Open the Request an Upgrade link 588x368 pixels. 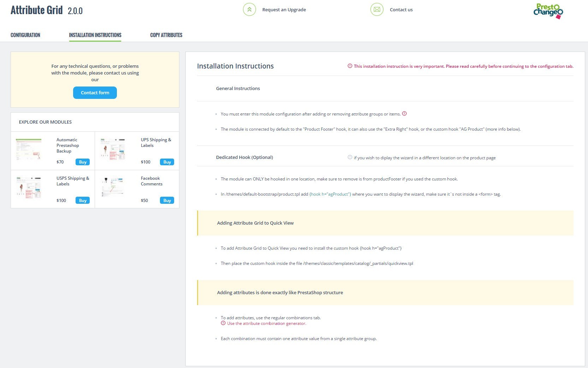click(284, 10)
